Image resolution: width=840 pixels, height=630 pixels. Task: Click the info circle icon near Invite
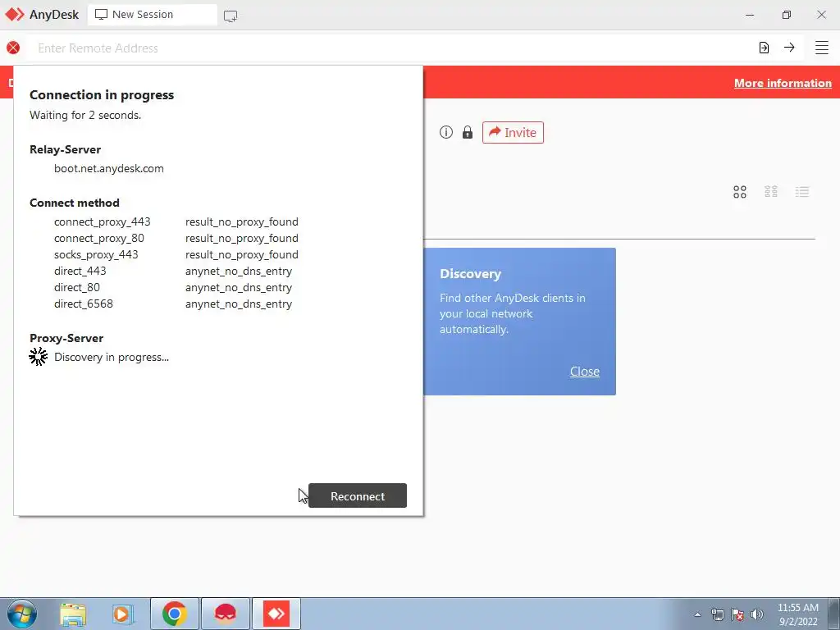pyautogui.click(x=445, y=132)
